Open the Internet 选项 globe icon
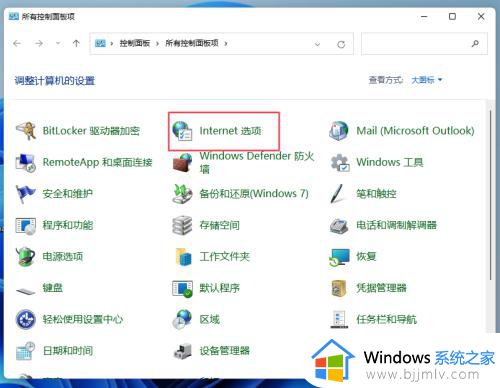Image resolution: width=500 pixels, height=388 pixels. tap(182, 131)
